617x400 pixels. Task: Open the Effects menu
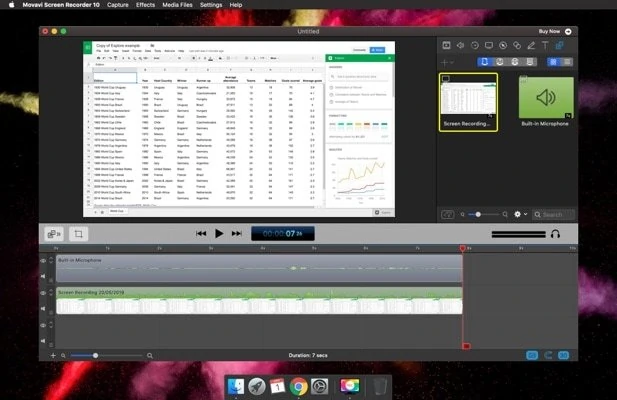coord(146,5)
